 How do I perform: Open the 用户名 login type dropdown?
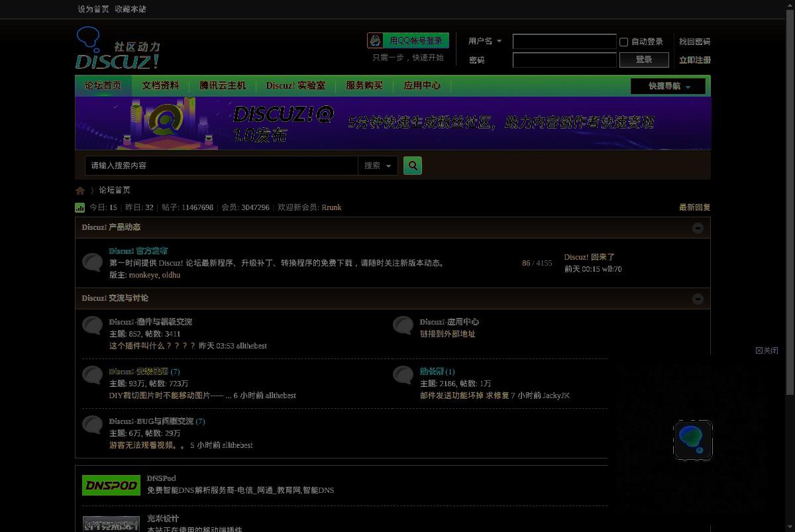(x=485, y=41)
